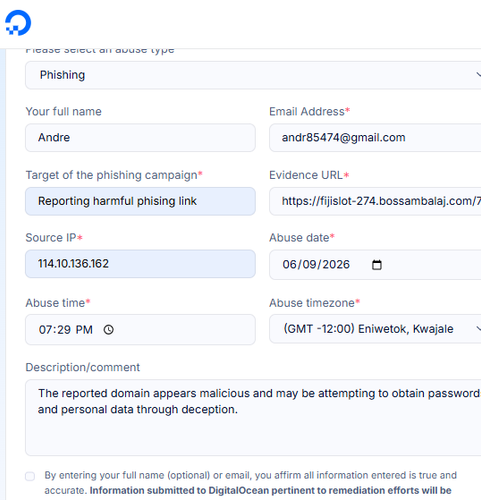Click the month portion of Abuse date
Screen dimensions: 481x500
[289, 265]
